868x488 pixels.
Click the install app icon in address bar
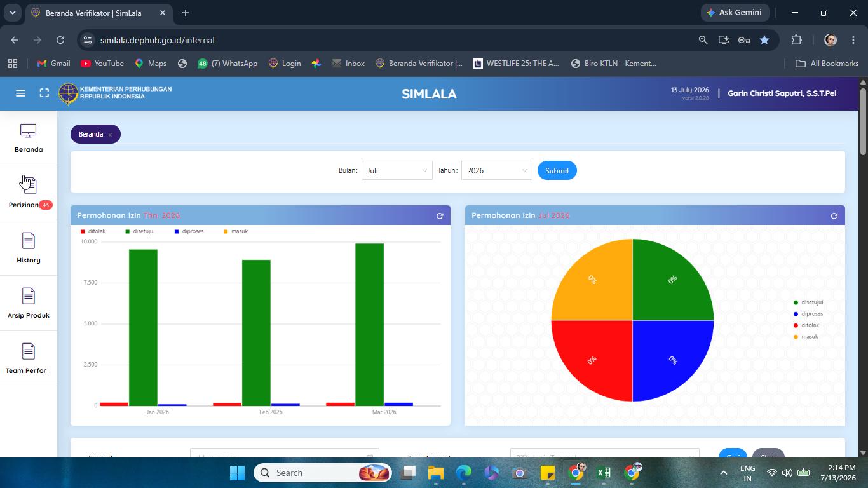(x=723, y=40)
